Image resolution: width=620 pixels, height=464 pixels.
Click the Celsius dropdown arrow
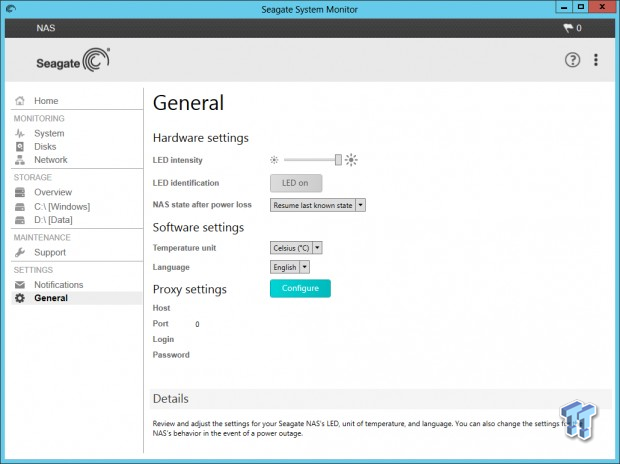[317, 248]
